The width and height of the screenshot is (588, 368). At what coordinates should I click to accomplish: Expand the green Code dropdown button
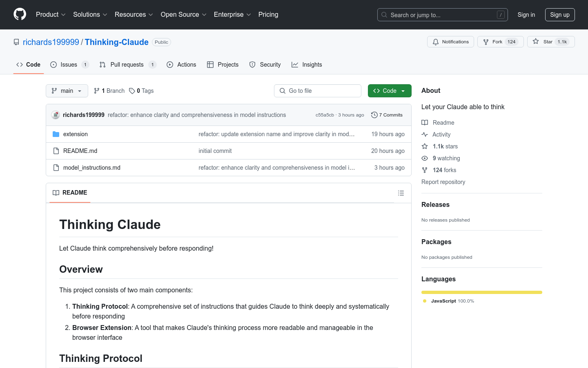(x=389, y=91)
